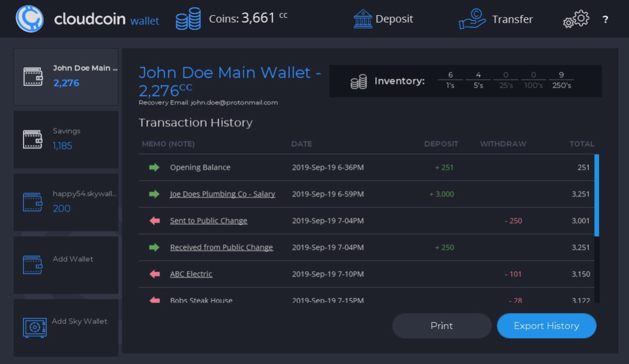Click green arrow on Received from Public Change row
Viewport: 629px width, 364px height.
pos(154,248)
